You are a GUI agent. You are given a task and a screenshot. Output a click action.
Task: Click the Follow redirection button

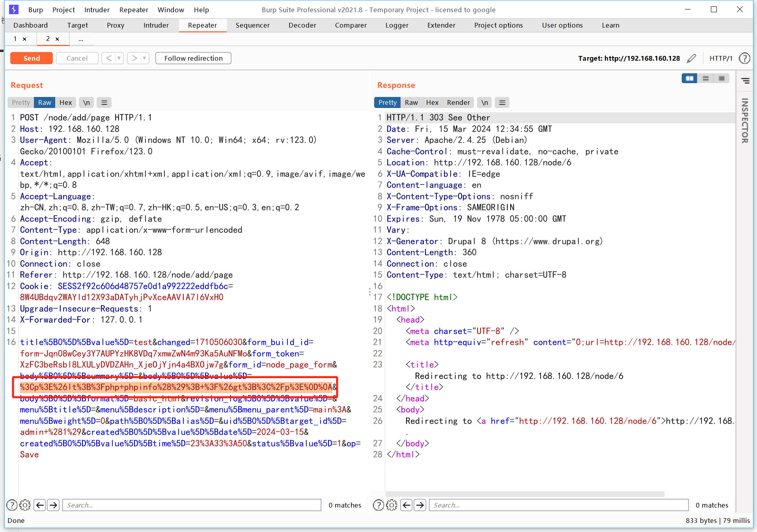pos(193,58)
